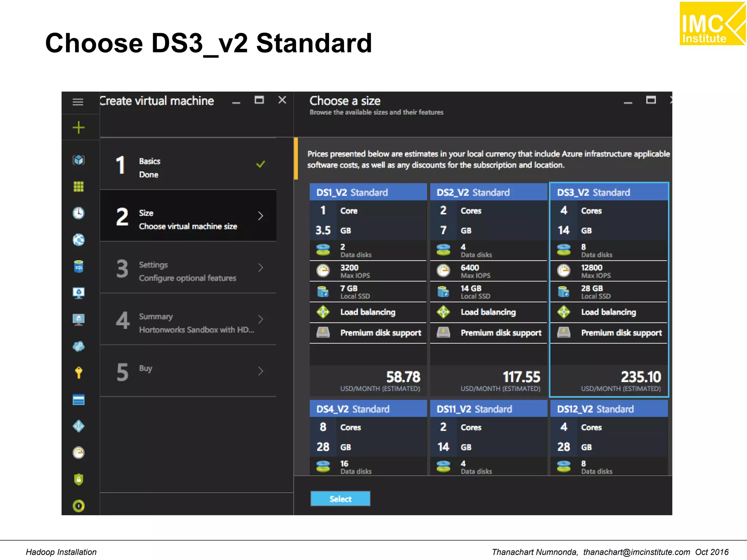747x560 pixels.
Task: Choose the DS11_V2 Standard size card
Action: [x=488, y=437]
